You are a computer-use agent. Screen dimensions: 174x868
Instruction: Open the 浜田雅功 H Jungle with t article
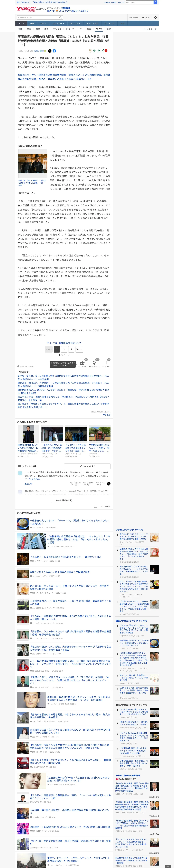pyautogui.click(x=70, y=827)
